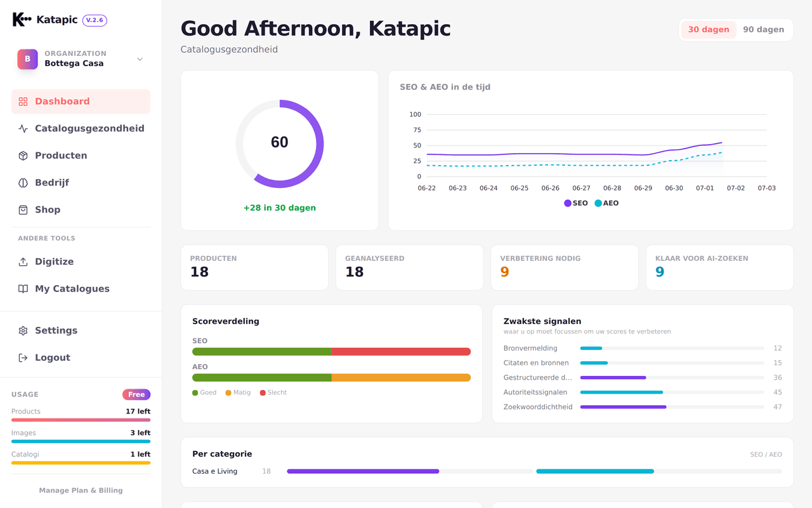Click the SEO score distribution bar
This screenshot has height=508, width=812.
pos(331,352)
